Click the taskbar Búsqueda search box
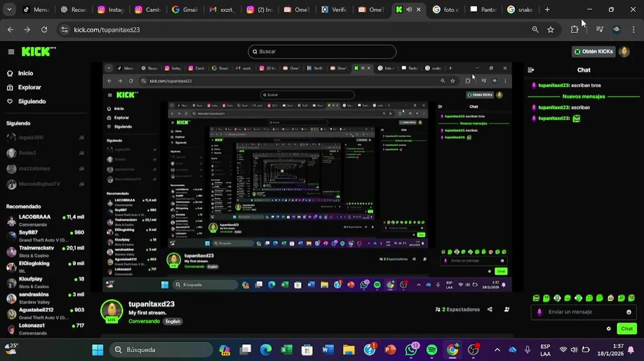This screenshot has width=644, height=361. [x=160, y=350]
